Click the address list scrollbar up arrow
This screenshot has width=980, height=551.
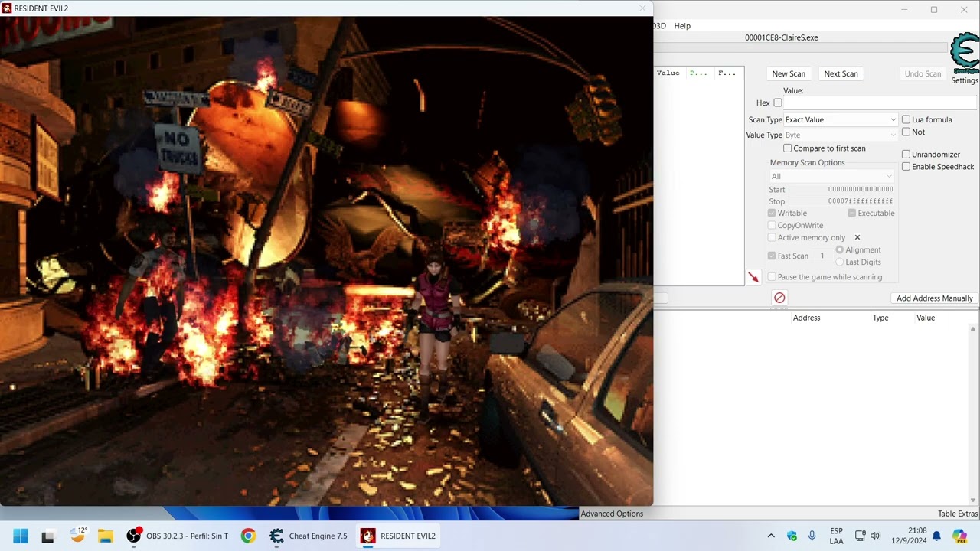[x=973, y=329]
